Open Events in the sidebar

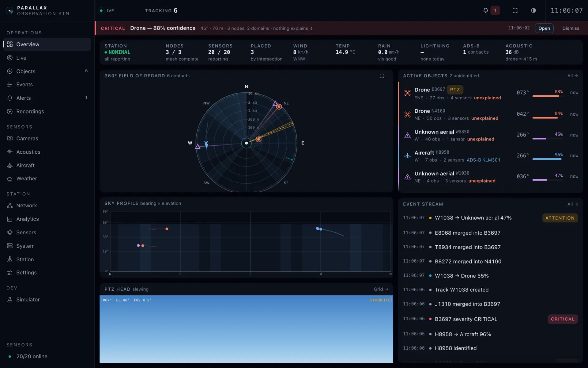(47, 85)
